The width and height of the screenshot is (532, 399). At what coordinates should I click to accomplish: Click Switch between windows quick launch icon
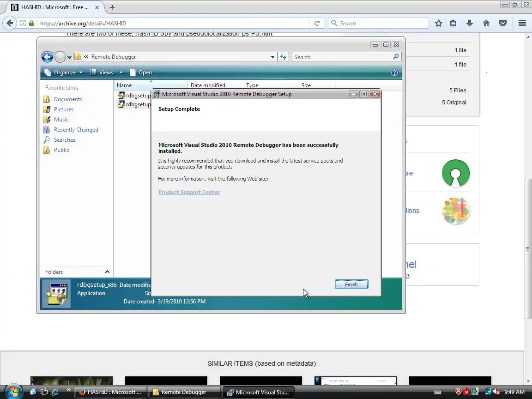point(44,392)
